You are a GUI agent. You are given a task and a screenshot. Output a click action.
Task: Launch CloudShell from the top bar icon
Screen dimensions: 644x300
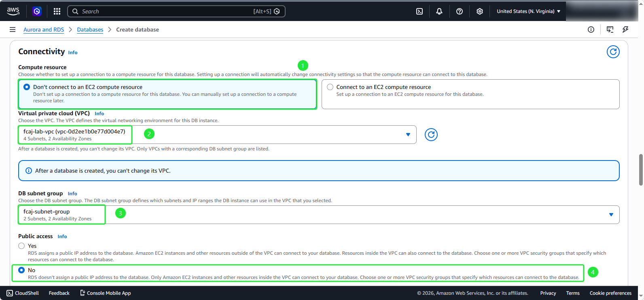(x=419, y=11)
